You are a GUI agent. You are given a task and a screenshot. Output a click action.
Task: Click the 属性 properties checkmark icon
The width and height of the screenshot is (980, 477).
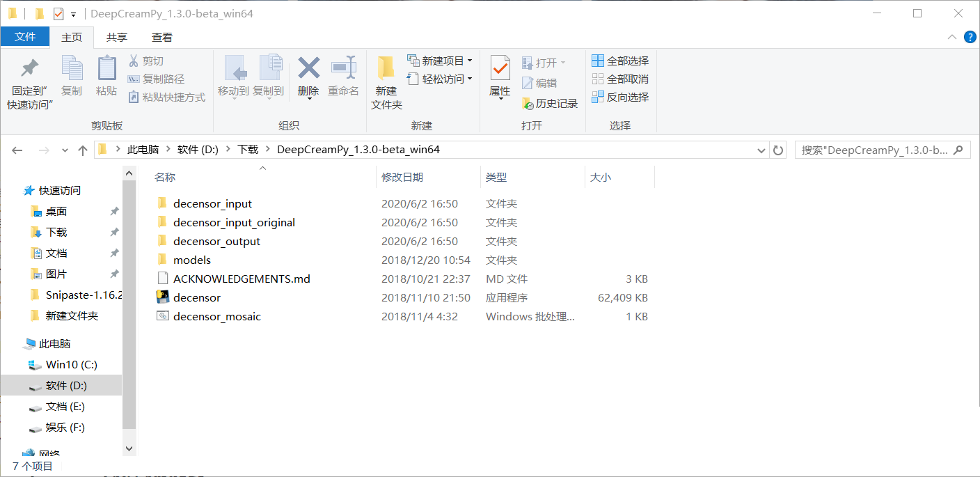click(500, 68)
